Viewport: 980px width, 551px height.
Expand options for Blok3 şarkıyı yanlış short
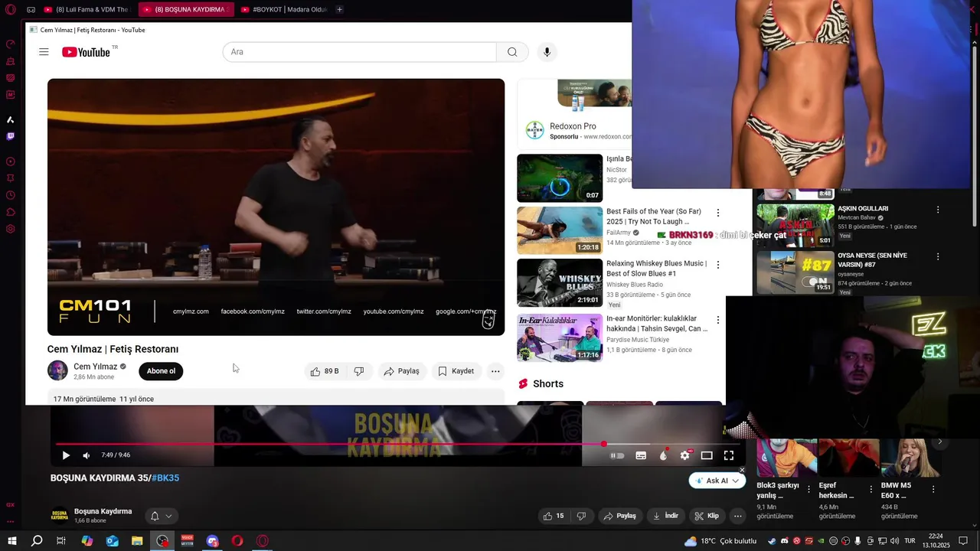[808, 489]
